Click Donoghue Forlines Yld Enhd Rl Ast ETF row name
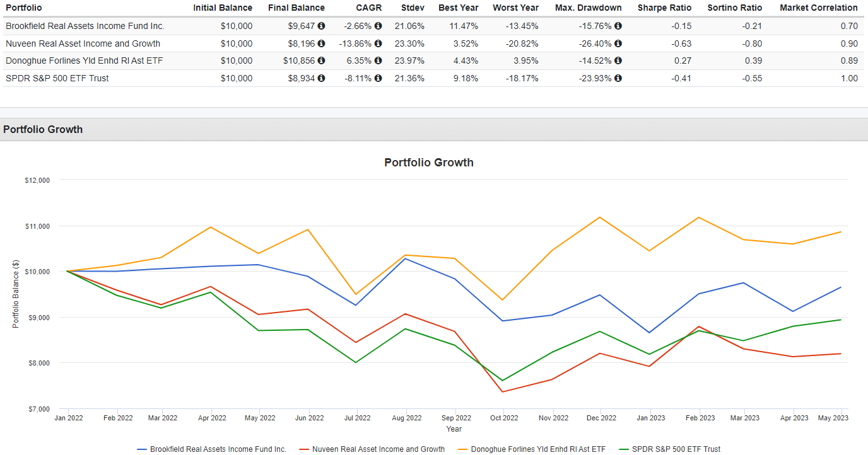This screenshot has width=868, height=455. tap(84, 61)
